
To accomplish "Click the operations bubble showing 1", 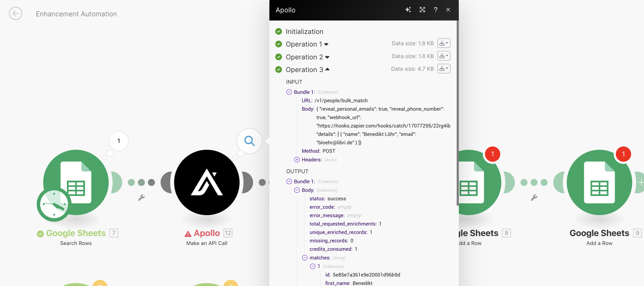I will [119, 141].
